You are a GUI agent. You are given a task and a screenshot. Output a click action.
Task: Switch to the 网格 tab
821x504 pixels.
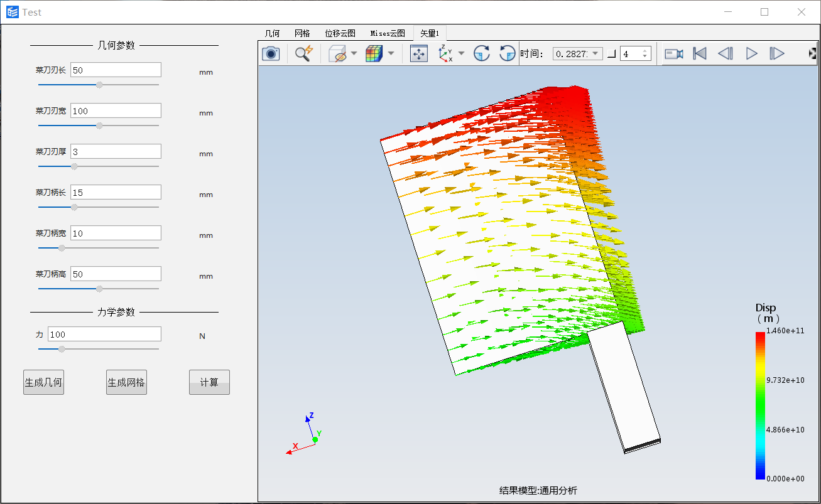pyautogui.click(x=302, y=33)
